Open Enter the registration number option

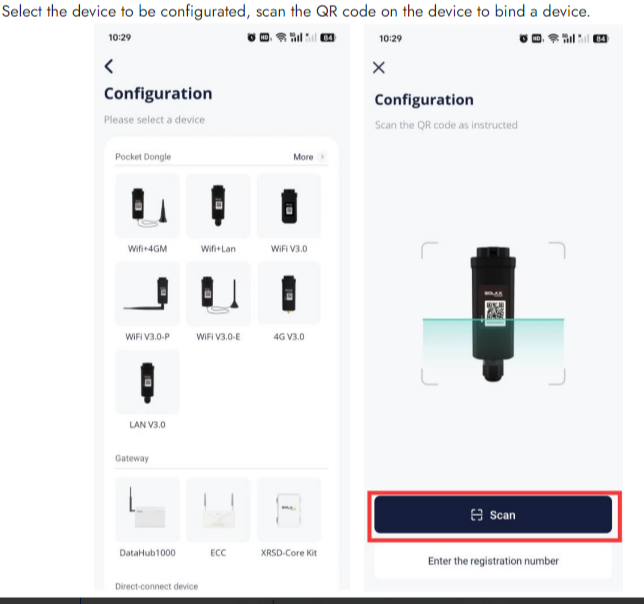pos(493,561)
